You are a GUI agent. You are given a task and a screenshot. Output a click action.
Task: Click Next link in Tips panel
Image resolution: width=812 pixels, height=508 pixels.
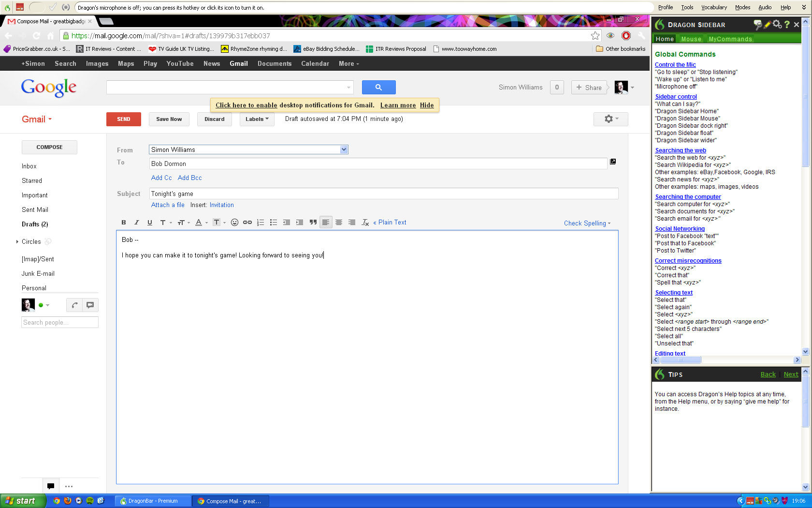pyautogui.click(x=791, y=374)
